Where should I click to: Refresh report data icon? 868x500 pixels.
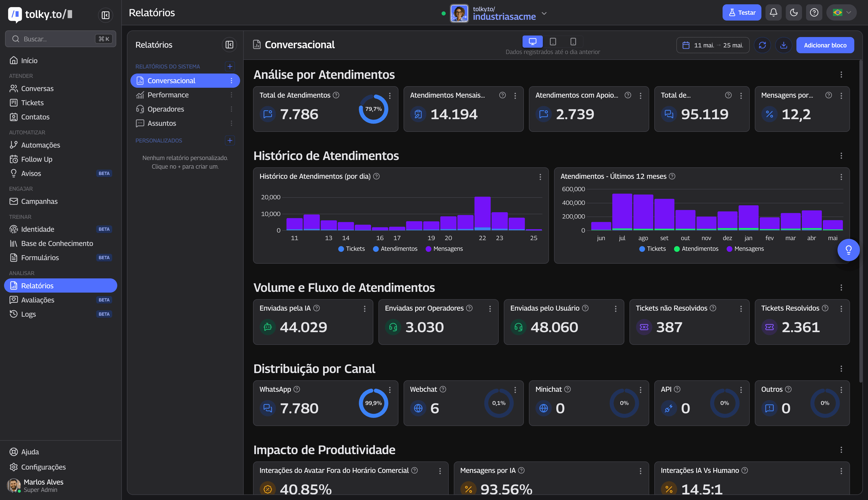tap(762, 45)
